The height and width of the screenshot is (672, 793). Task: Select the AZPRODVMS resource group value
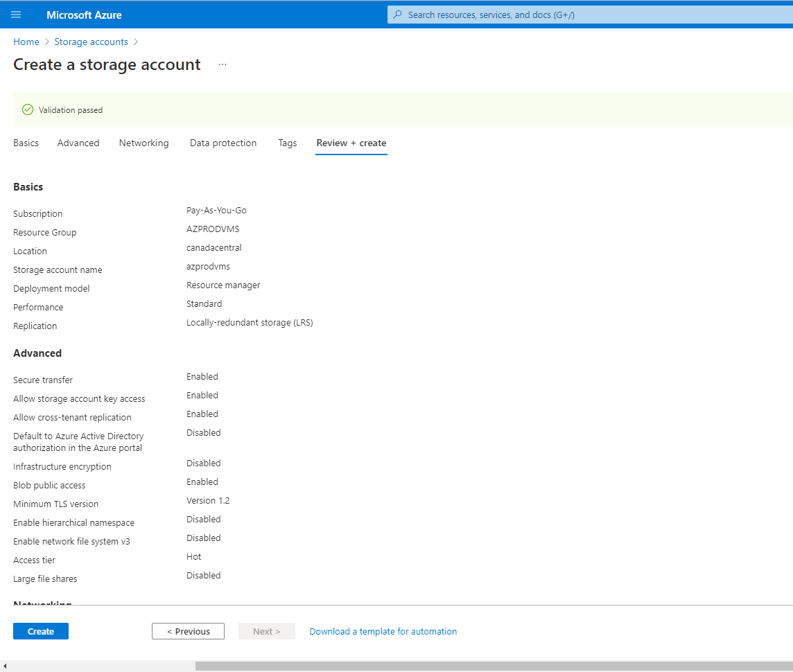point(213,229)
